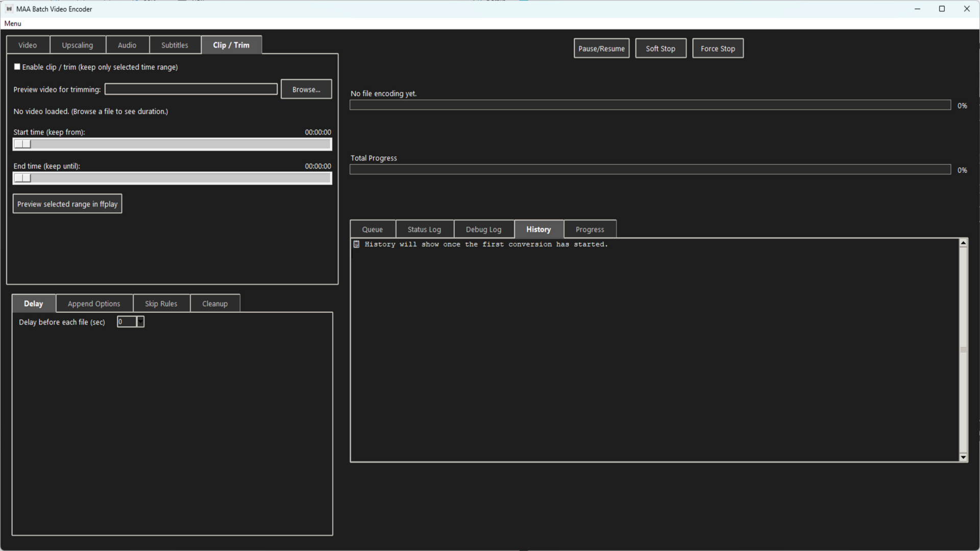980x551 pixels.
Task: Click the MAA Batch Video Encoder title bar icon
Action: pyautogui.click(x=9, y=9)
